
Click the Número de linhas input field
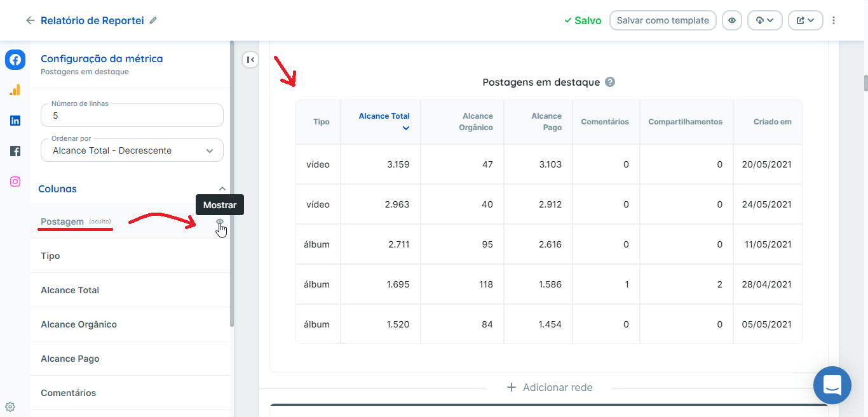pos(132,115)
